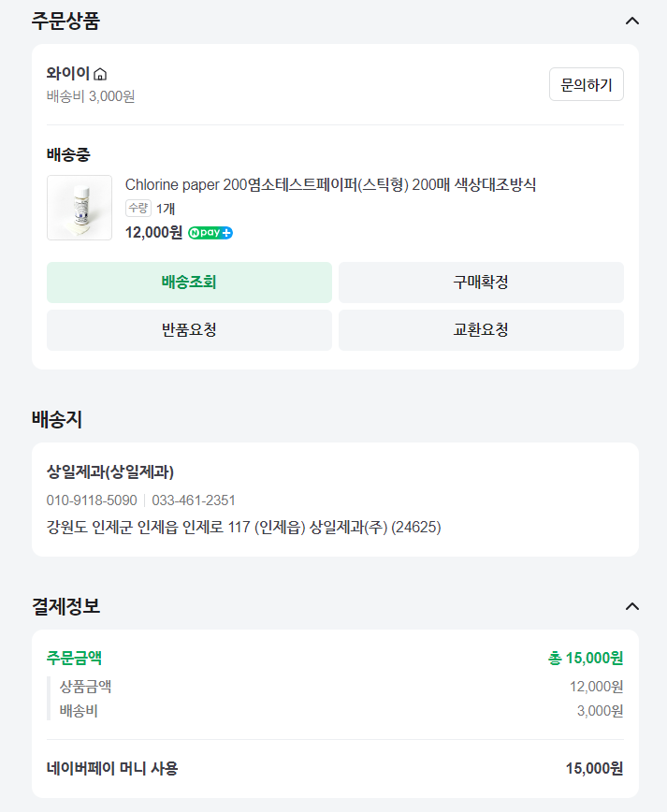Viewport: 667px width, 812px height.
Task: Confirm purchase with 구매확정 button
Action: pos(481,283)
